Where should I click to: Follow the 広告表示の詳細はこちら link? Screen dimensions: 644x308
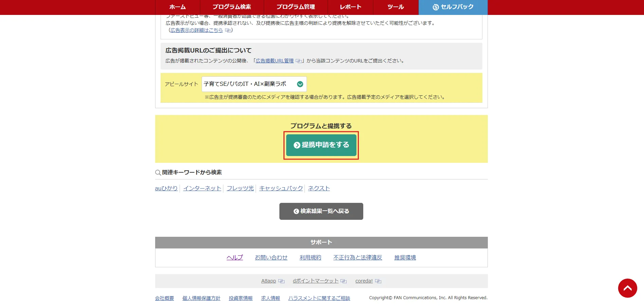[x=197, y=30]
